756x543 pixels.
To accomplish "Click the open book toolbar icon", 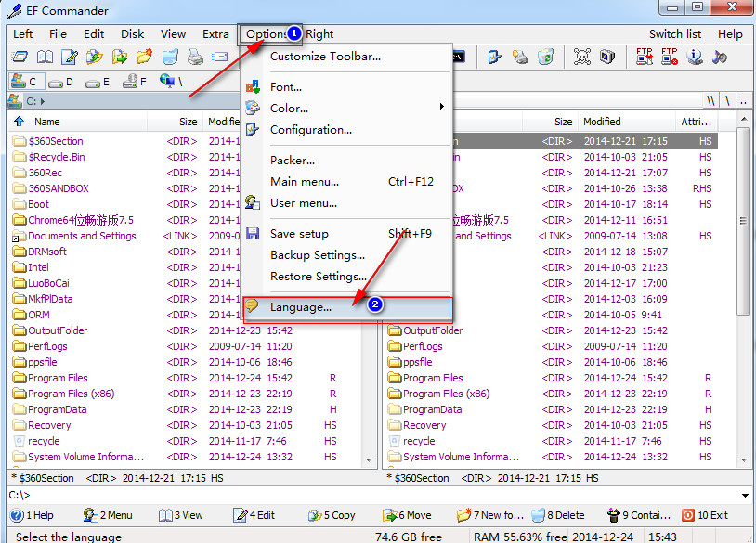I will coord(44,58).
